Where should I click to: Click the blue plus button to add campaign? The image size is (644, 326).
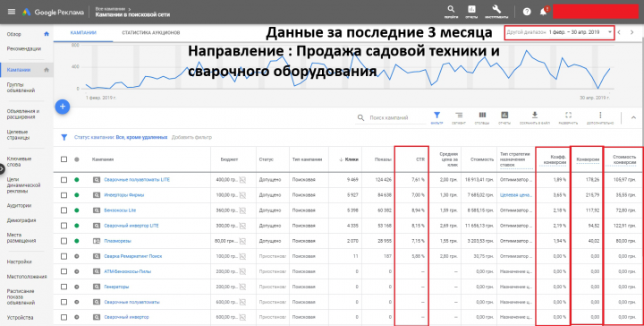63,107
